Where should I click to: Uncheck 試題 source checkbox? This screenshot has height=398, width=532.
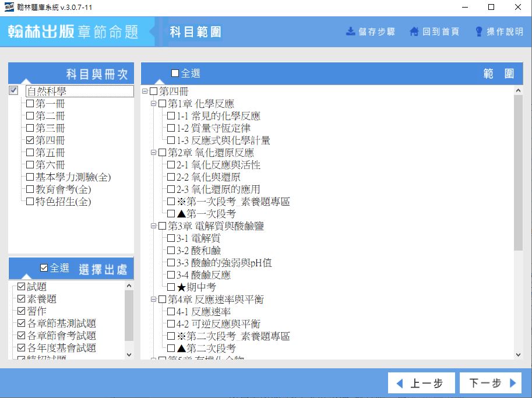21,286
